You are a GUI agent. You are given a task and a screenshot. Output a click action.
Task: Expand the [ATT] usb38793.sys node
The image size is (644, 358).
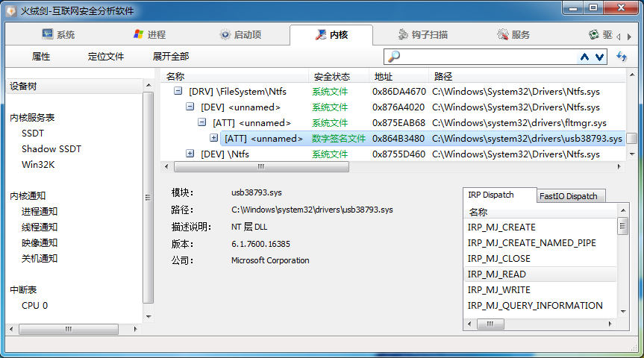[213, 137]
